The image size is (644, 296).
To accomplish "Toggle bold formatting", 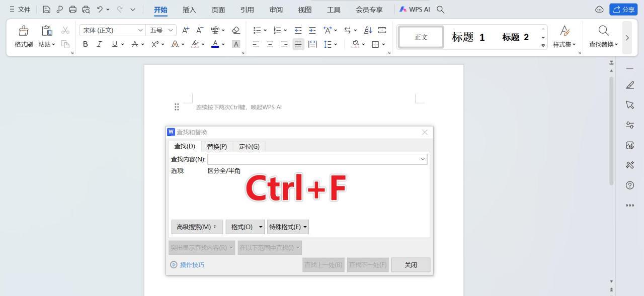I will [85, 44].
